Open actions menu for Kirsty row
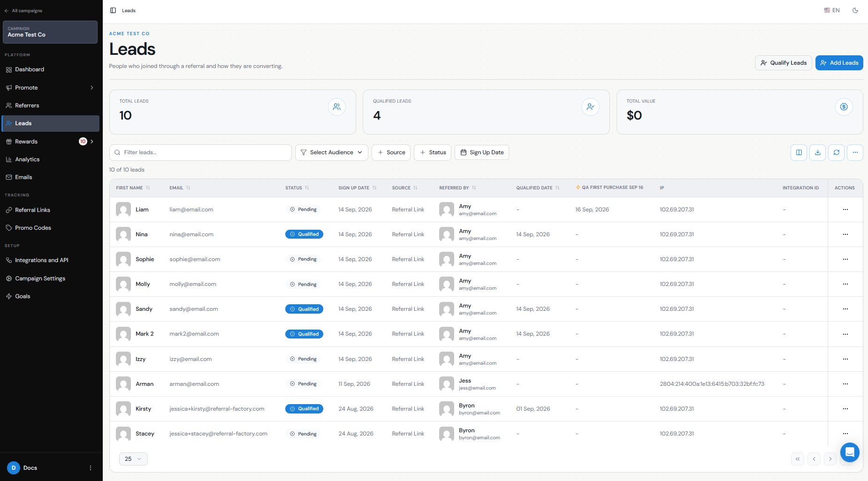 pyautogui.click(x=845, y=409)
